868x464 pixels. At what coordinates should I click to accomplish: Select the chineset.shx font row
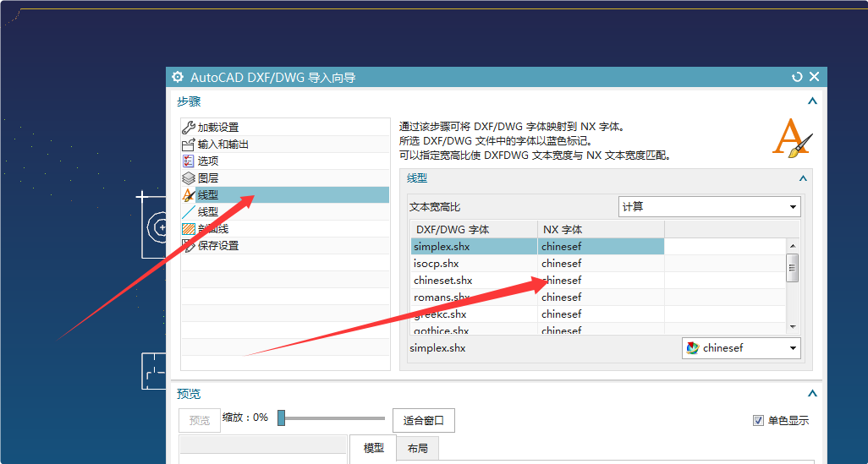(x=598, y=281)
